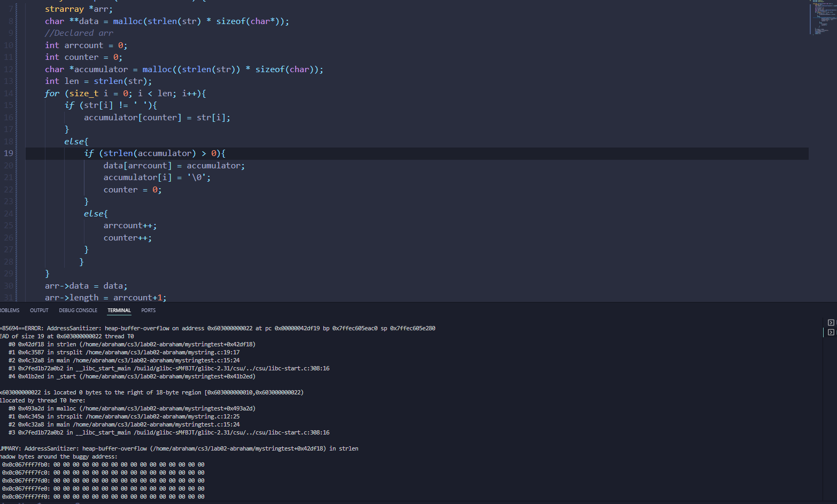Click the data[arrcount] = accumulator line
837x504 pixels.
coord(174,166)
